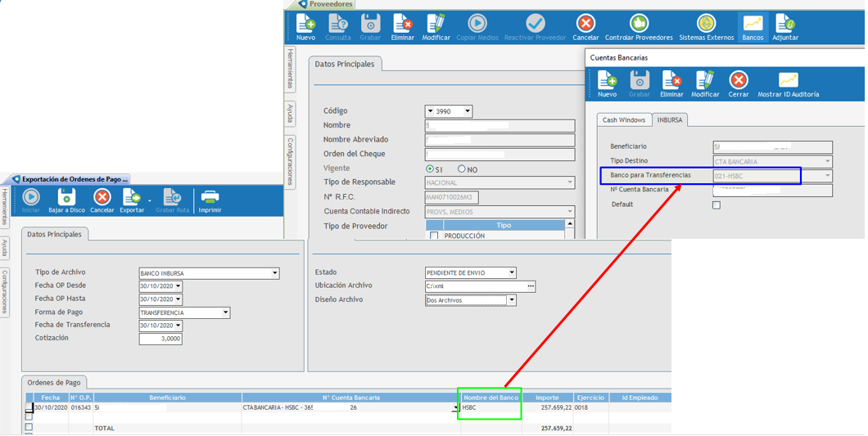The height and width of the screenshot is (436, 868).
Task: Click the Cotización input field
Action: (x=160, y=339)
